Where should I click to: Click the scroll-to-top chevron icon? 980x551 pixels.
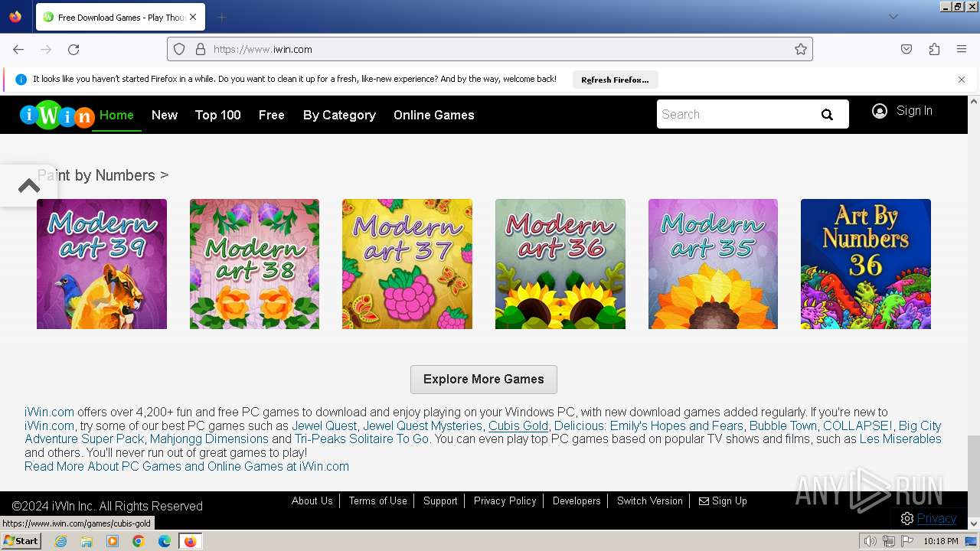point(29,185)
